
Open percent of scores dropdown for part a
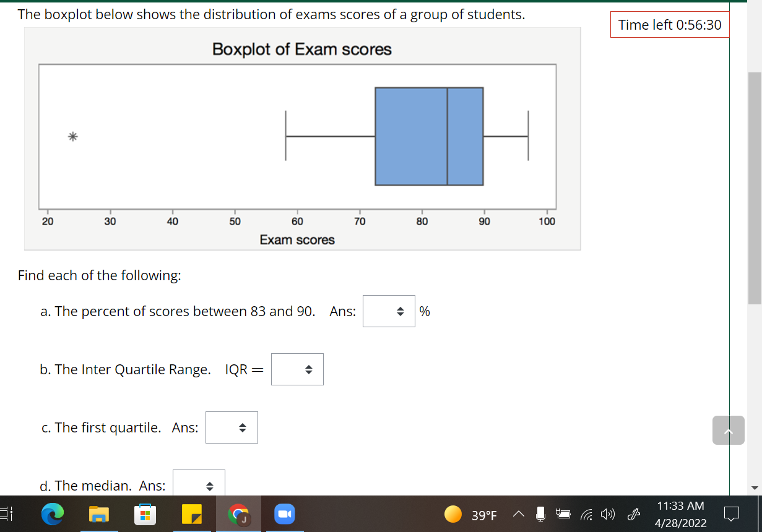[389, 311]
